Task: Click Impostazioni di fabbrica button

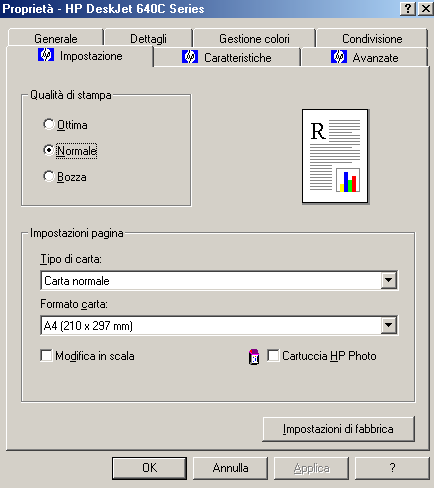Action: 338,429
